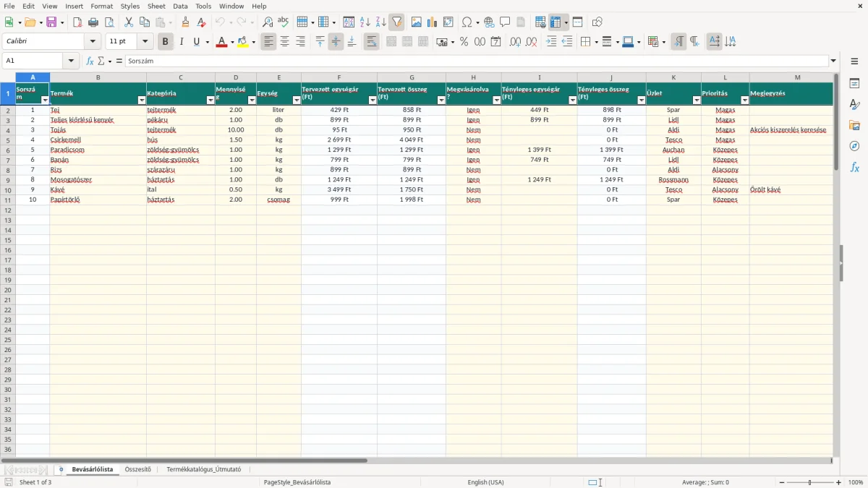Click the Copy icon

[x=145, y=22]
